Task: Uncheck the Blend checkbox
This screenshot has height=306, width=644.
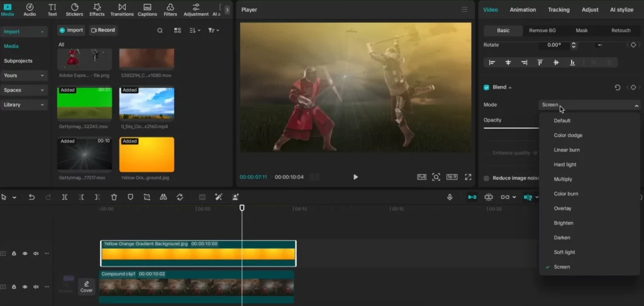Action: (x=486, y=87)
